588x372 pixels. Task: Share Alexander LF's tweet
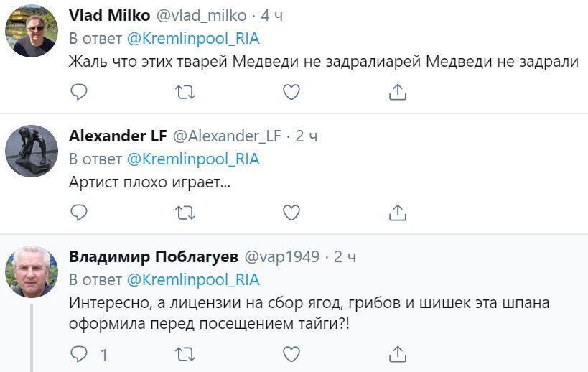click(397, 213)
